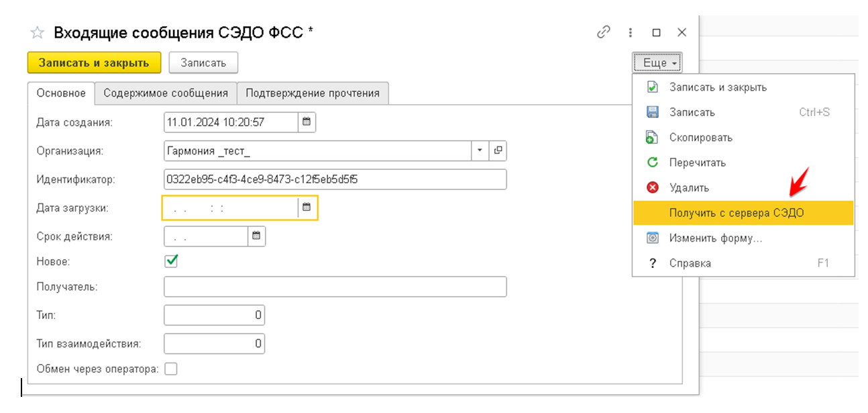Click the Записать toolbar button

tap(203, 62)
